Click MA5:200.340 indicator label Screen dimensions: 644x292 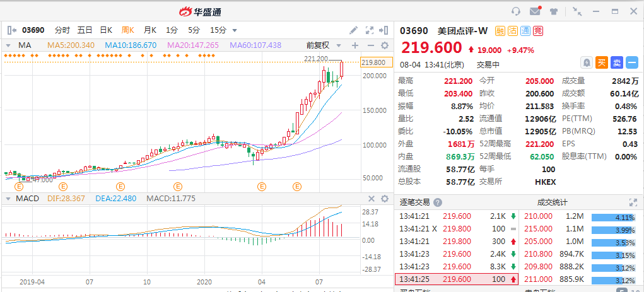71,45
